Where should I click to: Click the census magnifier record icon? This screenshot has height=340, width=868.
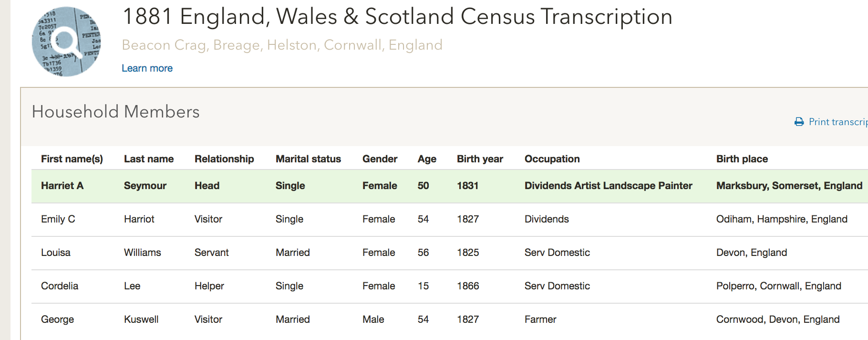pyautogui.click(x=66, y=42)
